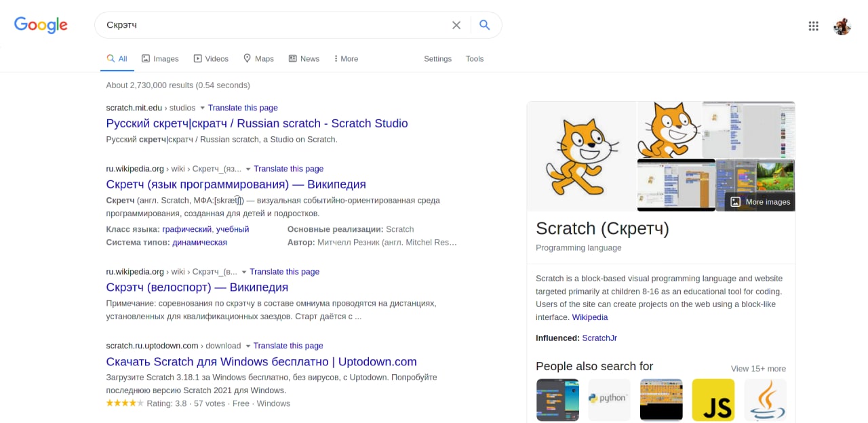Click View 15+ more related searches

758,369
